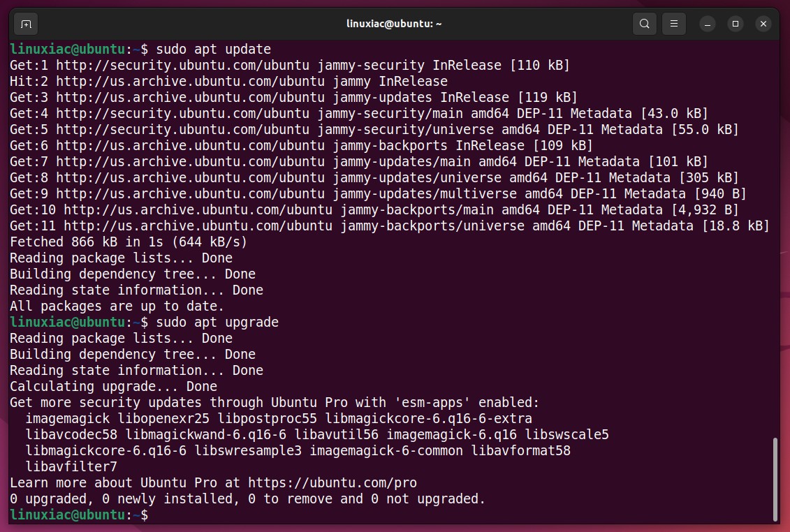The image size is (790, 532).
Task: Click the imagemagick package name
Action: tap(68, 419)
